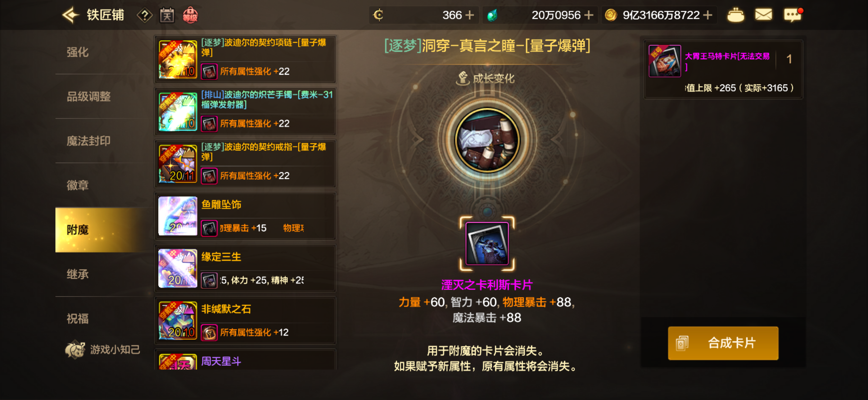868x400 pixels.
Task: Tap the red 等级 lock icon
Action: [190, 15]
